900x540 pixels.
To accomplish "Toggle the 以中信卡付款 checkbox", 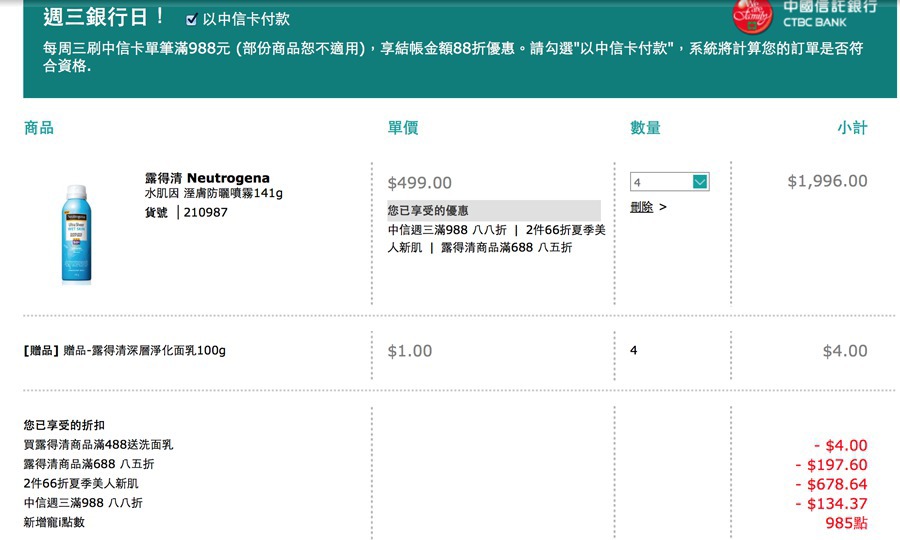I will pyautogui.click(x=192, y=20).
